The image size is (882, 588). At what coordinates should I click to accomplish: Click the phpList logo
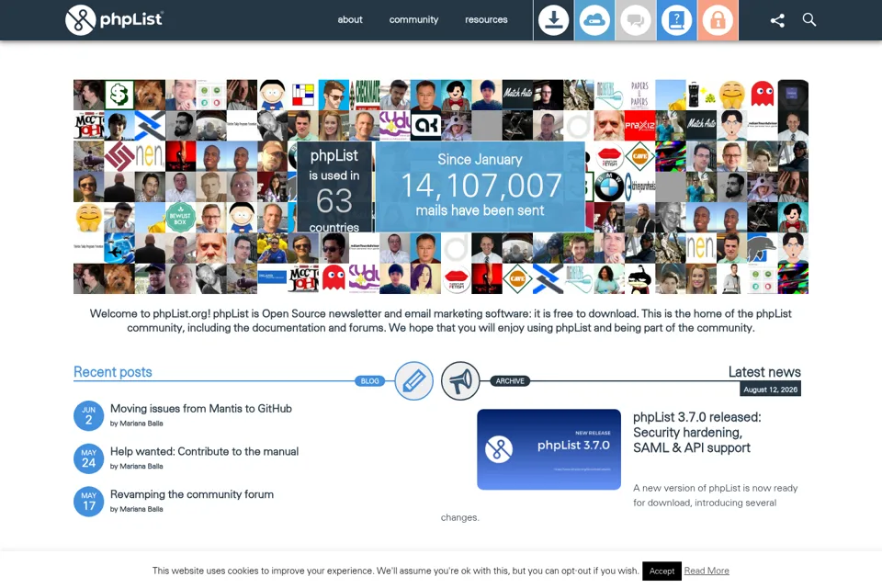coord(114,19)
